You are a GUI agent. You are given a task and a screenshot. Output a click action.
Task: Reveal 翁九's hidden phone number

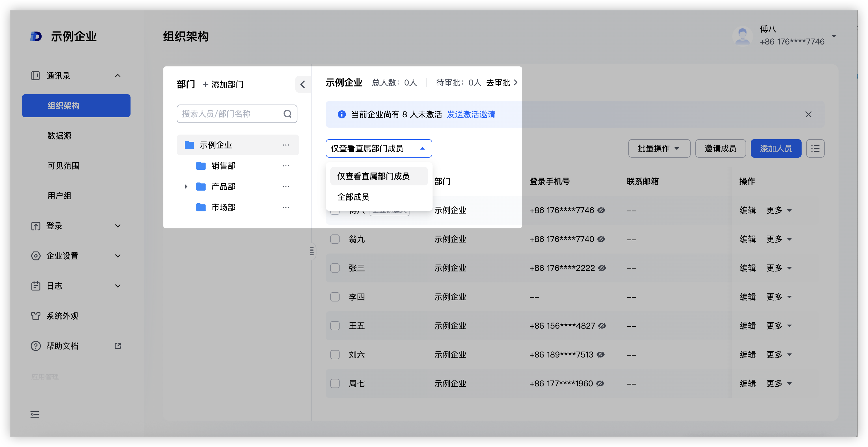click(601, 239)
